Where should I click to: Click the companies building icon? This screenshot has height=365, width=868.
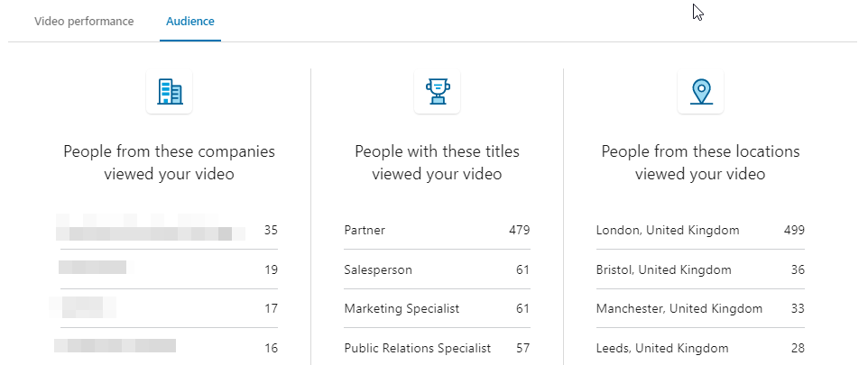click(170, 92)
